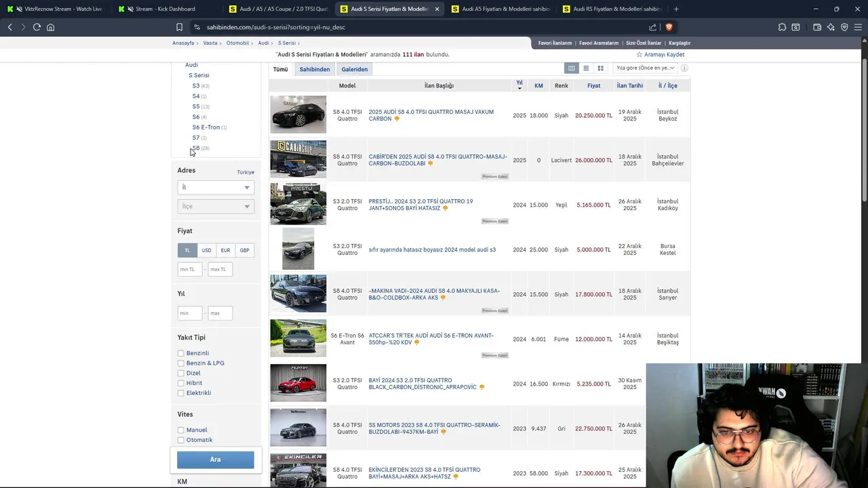Select the Galeriden listings tab
Image resolution: width=868 pixels, height=488 pixels.
click(355, 69)
